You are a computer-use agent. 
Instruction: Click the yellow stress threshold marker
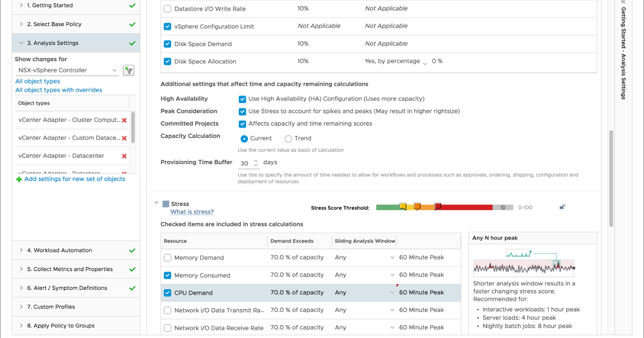(403, 207)
